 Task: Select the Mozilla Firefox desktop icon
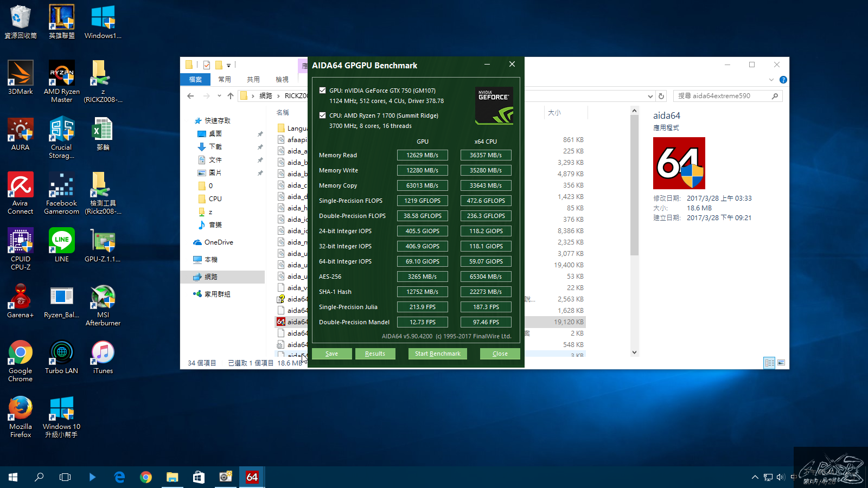point(21,417)
